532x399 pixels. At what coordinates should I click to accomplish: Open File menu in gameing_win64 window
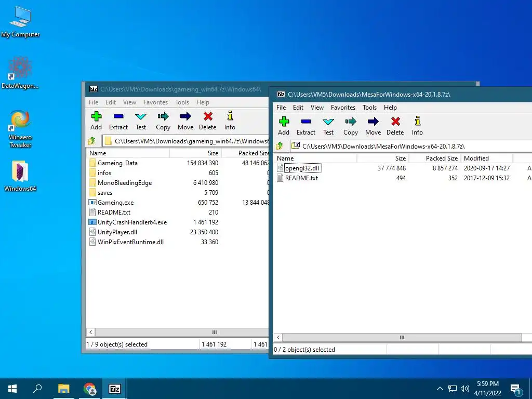pyautogui.click(x=94, y=102)
